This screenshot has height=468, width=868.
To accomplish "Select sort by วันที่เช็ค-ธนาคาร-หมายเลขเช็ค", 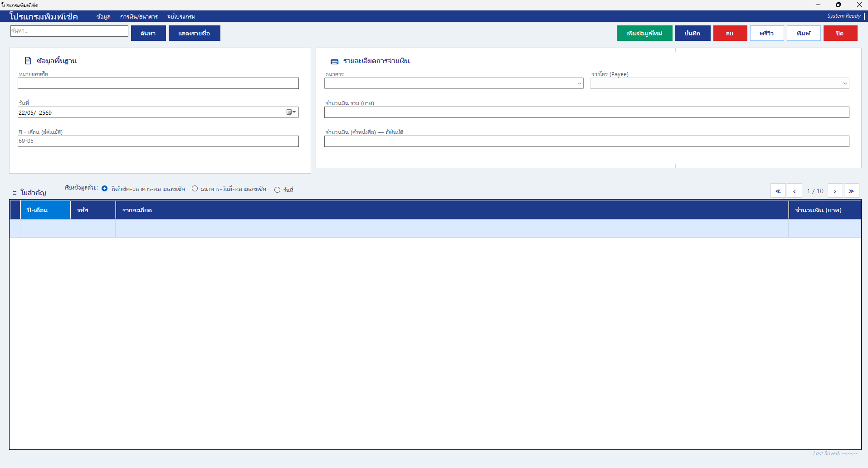I will (x=105, y=189).
